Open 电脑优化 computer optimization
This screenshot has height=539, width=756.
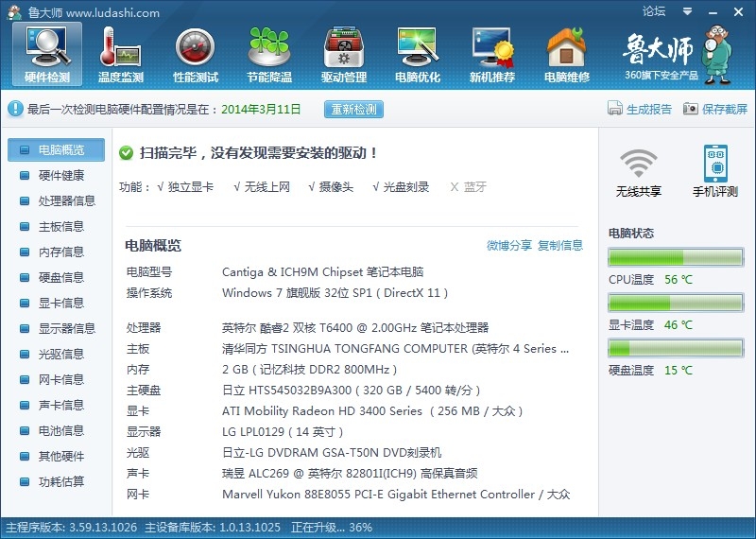pos(418,54)
